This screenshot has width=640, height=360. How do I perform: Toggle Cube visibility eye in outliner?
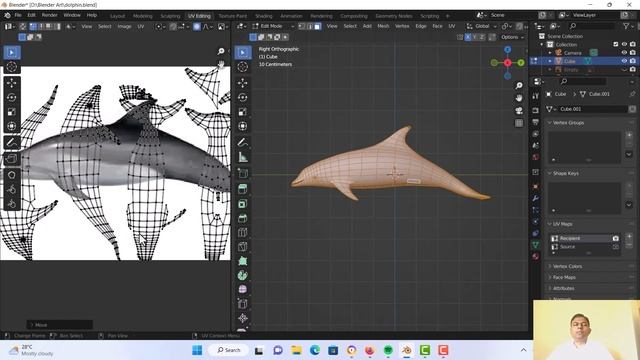point(624,61)
